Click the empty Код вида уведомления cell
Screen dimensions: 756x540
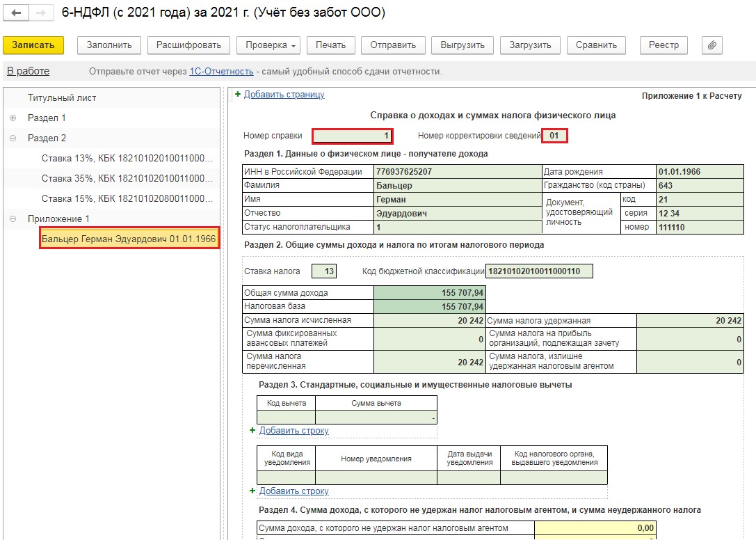(287, 477)
